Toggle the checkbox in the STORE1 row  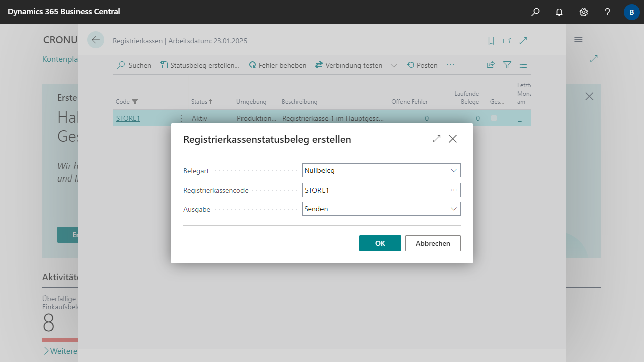tap(494, 118)
